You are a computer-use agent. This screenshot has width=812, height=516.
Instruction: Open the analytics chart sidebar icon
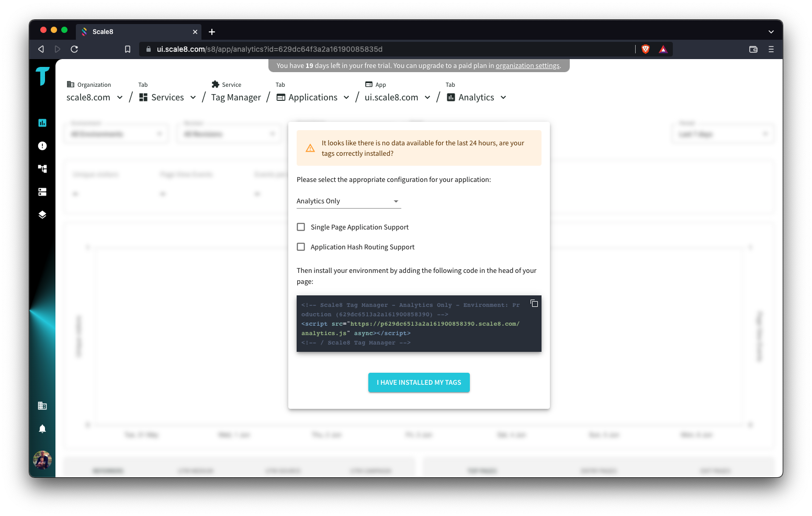[42, 123]
